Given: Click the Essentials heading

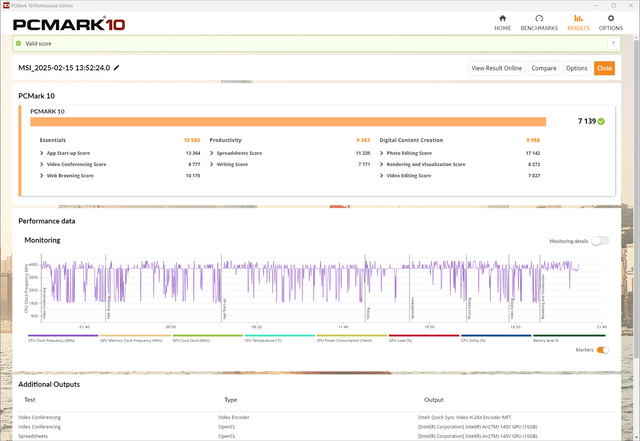Looking at the screenshot, I should pyautogui.click(x=53, y=140).
